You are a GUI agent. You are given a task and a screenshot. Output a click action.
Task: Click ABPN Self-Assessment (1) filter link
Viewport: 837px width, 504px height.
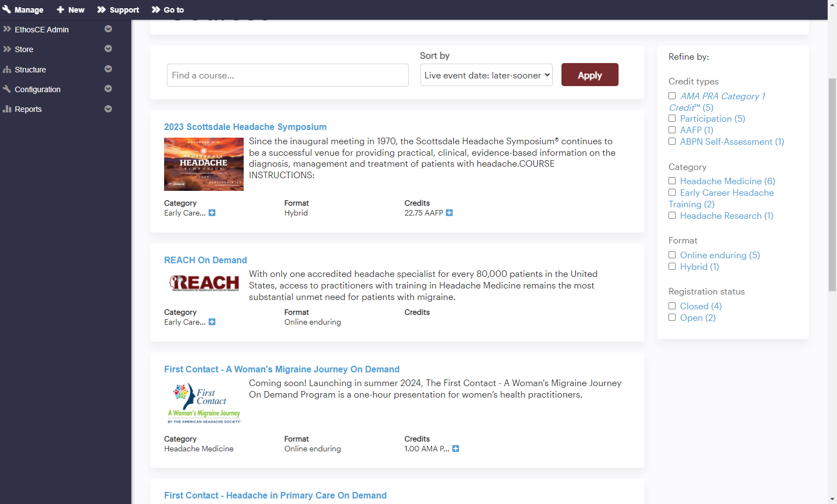[x=732, y=141]
